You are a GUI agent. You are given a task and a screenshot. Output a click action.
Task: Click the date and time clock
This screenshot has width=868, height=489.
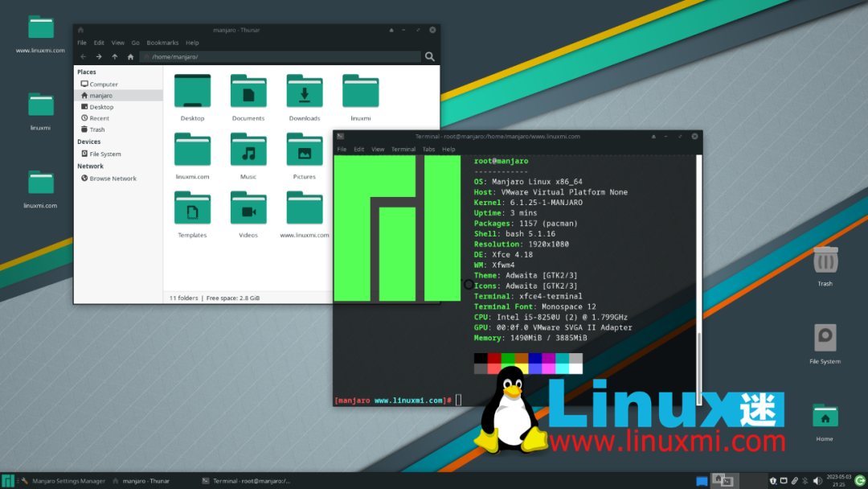point(838,480)
